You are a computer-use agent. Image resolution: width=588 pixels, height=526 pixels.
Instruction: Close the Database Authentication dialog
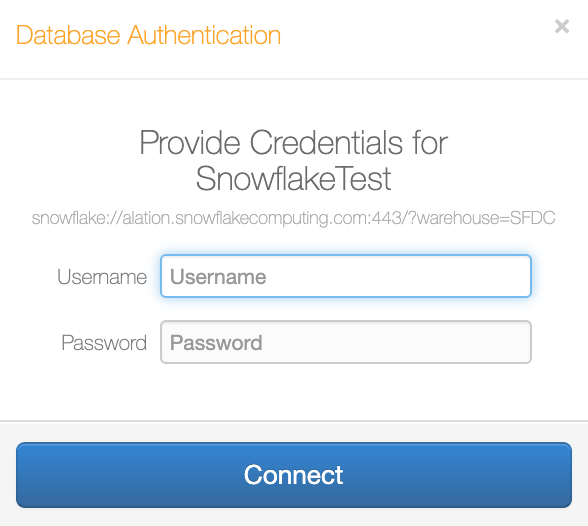(x=562, y=26)
